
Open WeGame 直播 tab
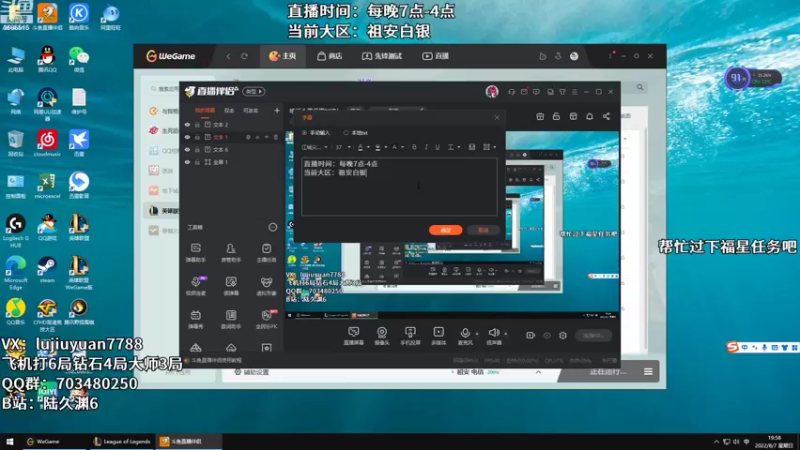pos(435,56)
